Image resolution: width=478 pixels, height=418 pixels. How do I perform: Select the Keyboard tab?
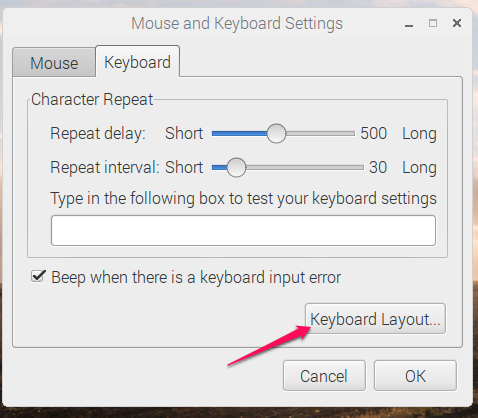tap(137, 62)
